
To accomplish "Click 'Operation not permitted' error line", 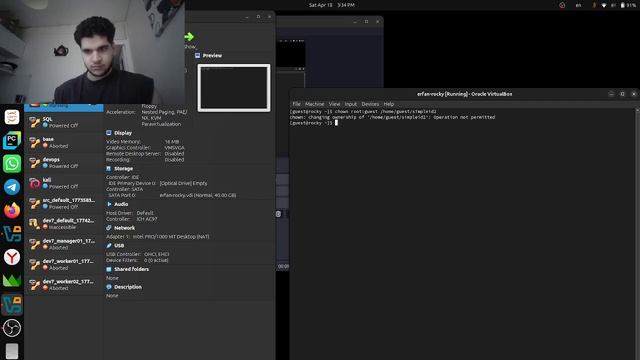I will pos(392,117).
